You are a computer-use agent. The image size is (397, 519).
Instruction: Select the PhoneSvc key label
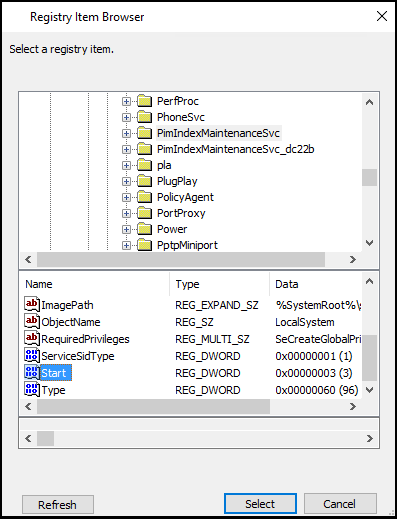pos(181,117)
